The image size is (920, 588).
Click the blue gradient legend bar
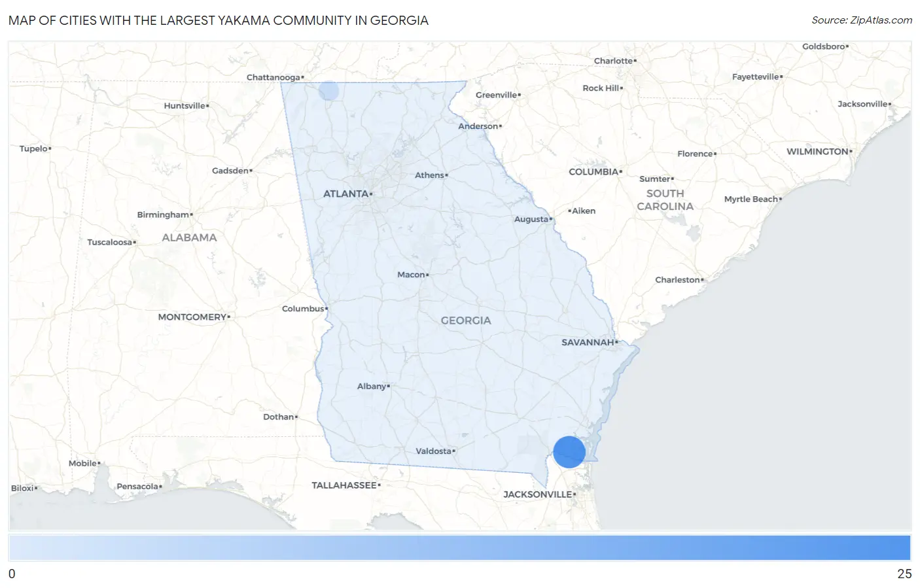(459, 548)
